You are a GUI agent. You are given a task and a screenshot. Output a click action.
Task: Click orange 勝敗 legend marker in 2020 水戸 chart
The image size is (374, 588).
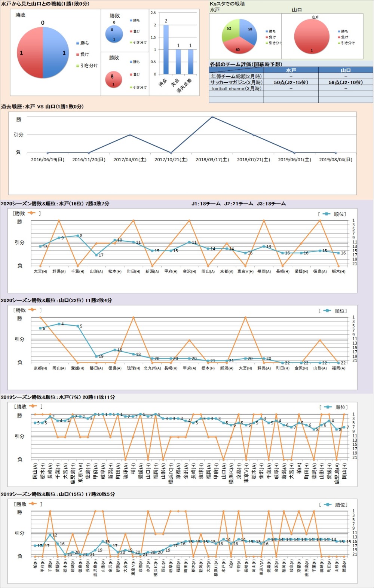click(x=31, y=213)
